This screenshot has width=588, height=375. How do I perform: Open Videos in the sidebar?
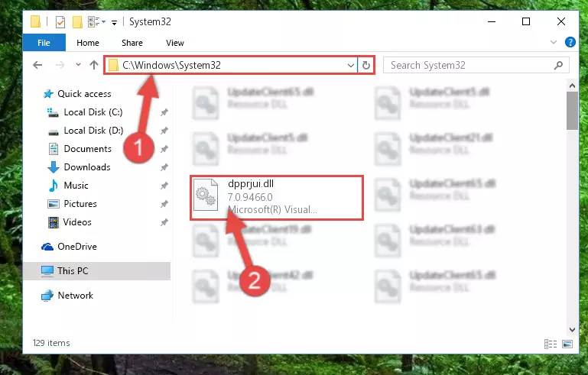point(77,222)
